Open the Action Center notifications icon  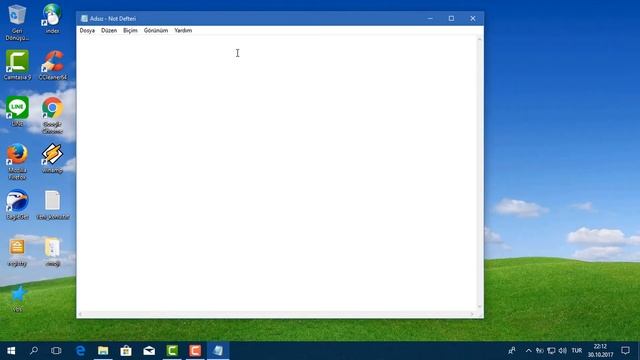click(625, 351)
